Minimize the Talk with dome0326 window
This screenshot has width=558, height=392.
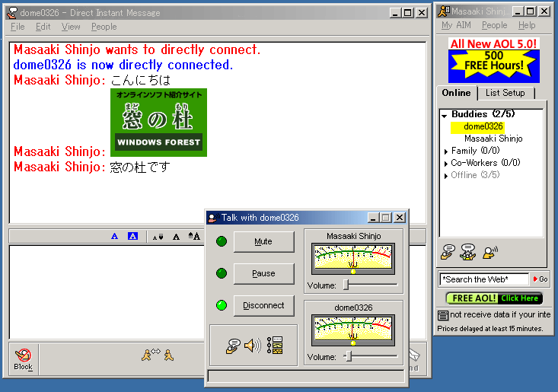tap(372, 218)
